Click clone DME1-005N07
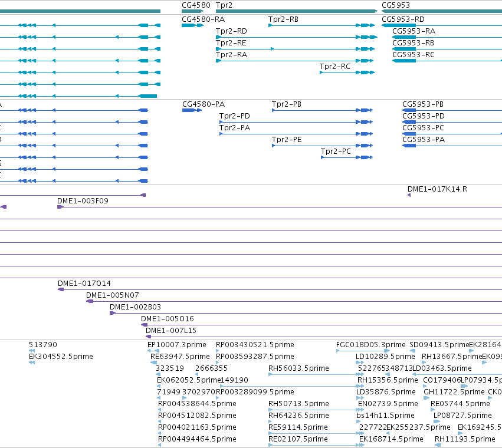 113,295
